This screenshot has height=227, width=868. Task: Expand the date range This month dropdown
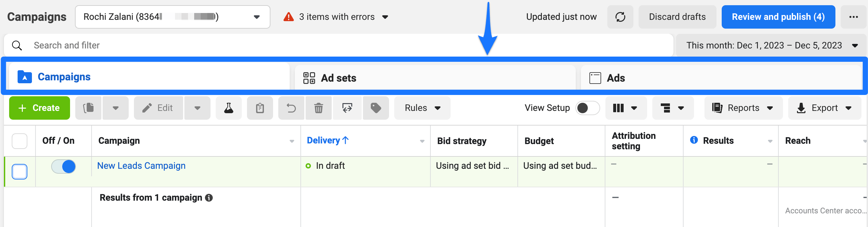[x=771, y=46]
